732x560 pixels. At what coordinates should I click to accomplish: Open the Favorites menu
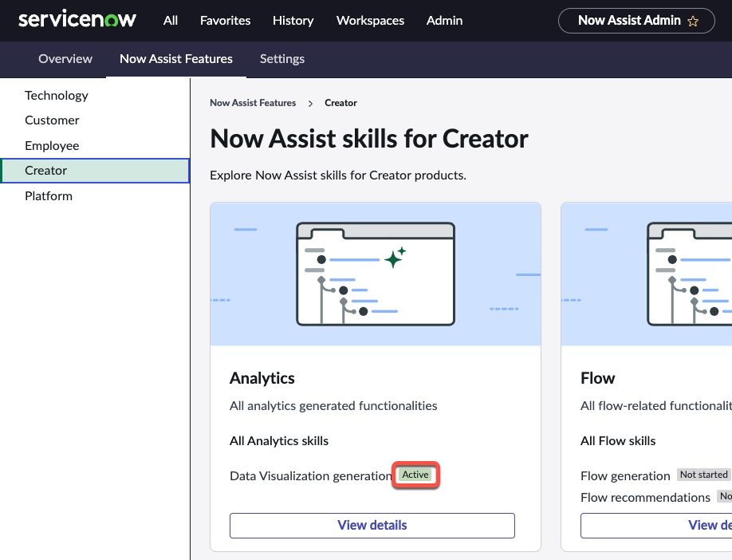coord(225,21)
